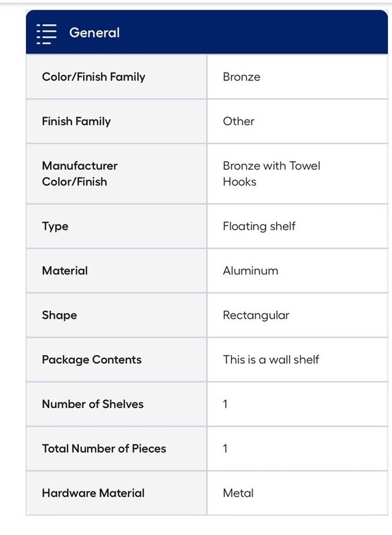The image size is (392, 535).
Task: Click the Type row label
Action: coord(56,226)
